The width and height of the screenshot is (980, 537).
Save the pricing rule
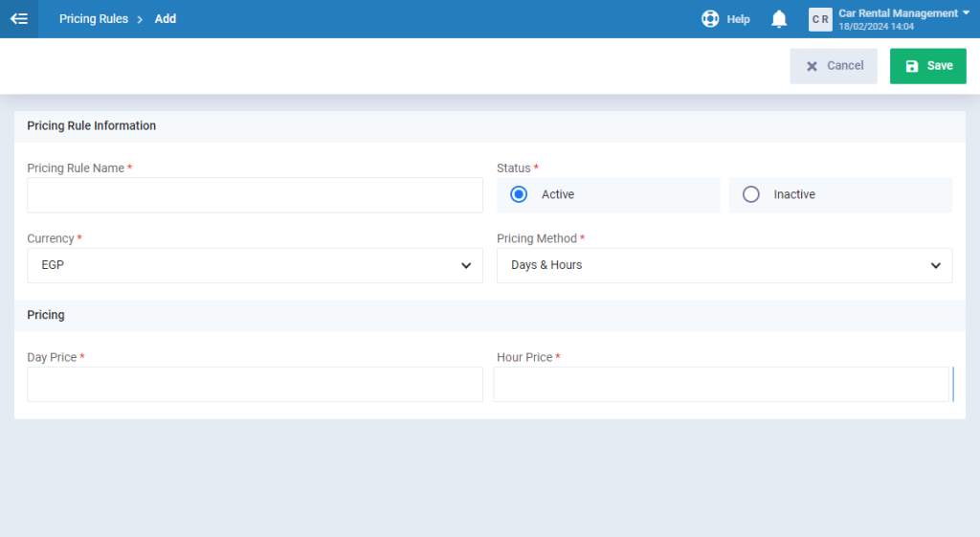[928, 66]
